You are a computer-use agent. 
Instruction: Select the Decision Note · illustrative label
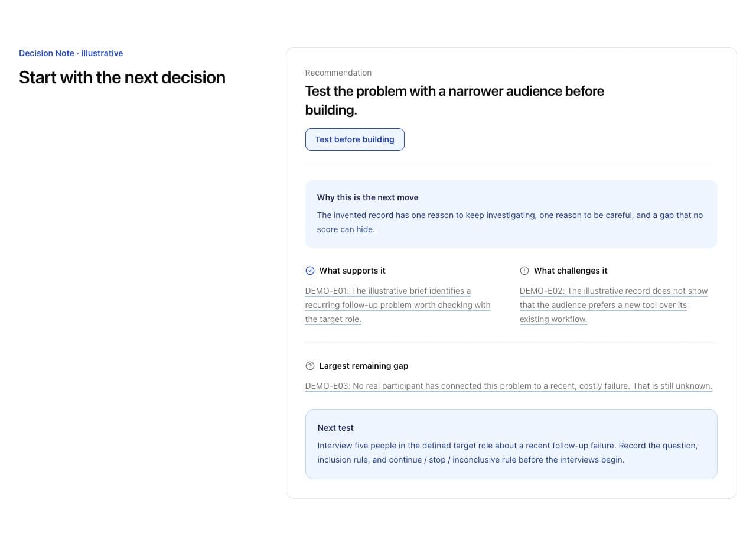click(x=71, y=53)
